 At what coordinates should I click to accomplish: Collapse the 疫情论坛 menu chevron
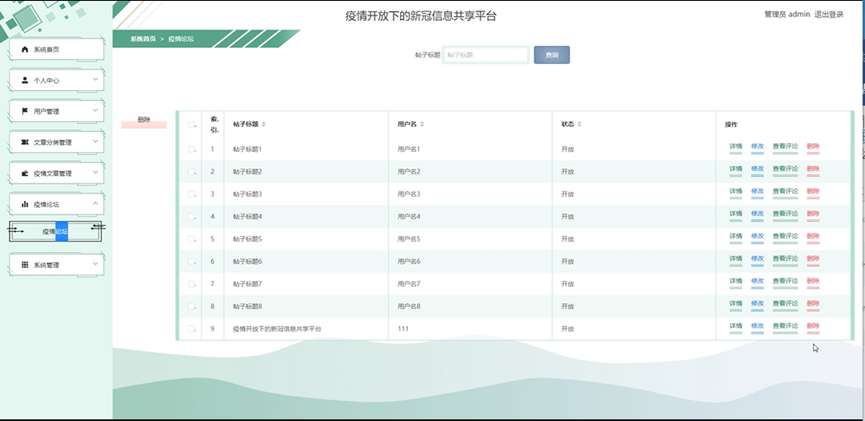point(95,204)
